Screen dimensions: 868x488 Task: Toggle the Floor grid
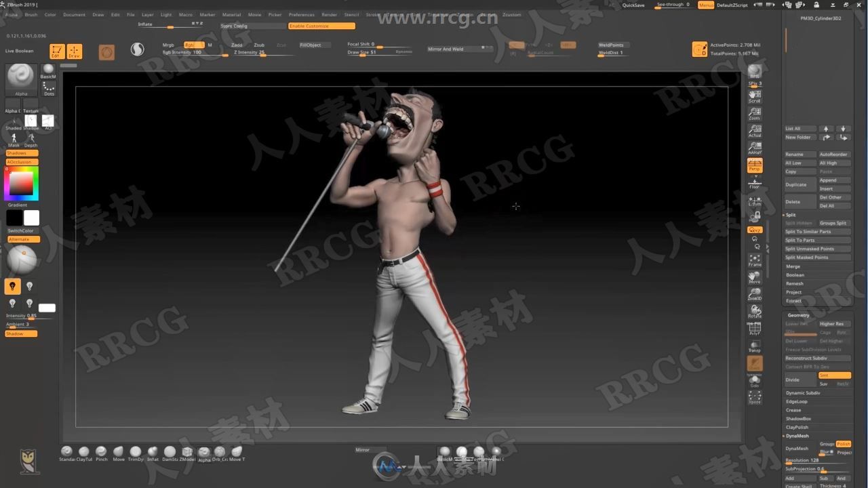point(755,183)
